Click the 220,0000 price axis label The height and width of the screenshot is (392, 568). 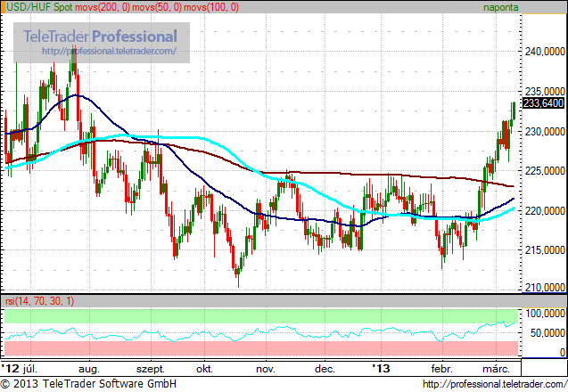click(x=545, y=210)
